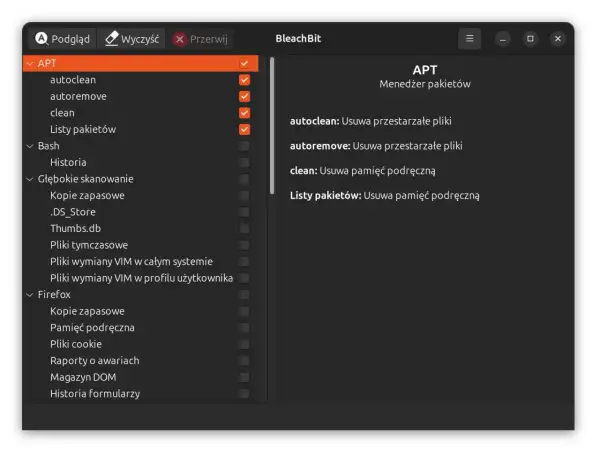Uncheck the APT category checkbox
The height and width of the screenshot is (454, 600).
pyautogui.click(x=244, y=63)
